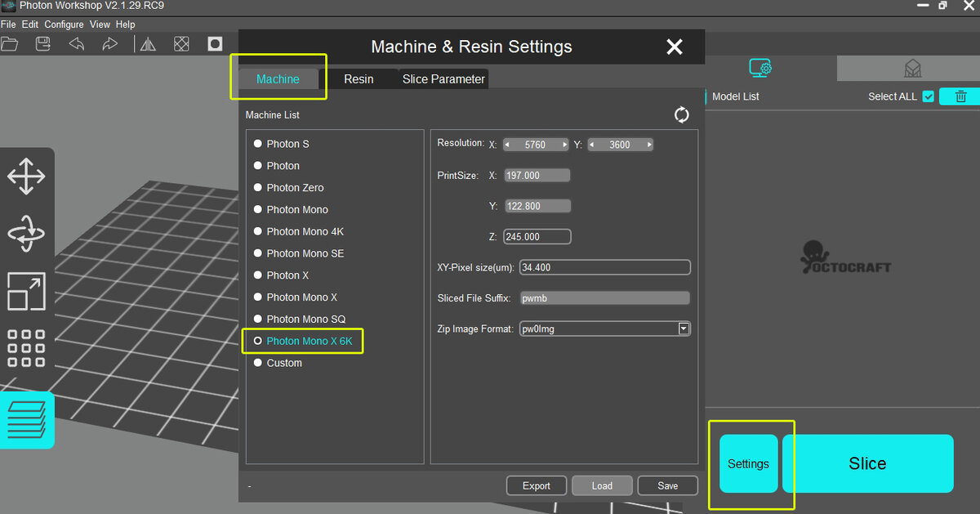The image size is (980, 514).
Task: Select the Scale tool in left sidebar
Action: coord(26,291)
